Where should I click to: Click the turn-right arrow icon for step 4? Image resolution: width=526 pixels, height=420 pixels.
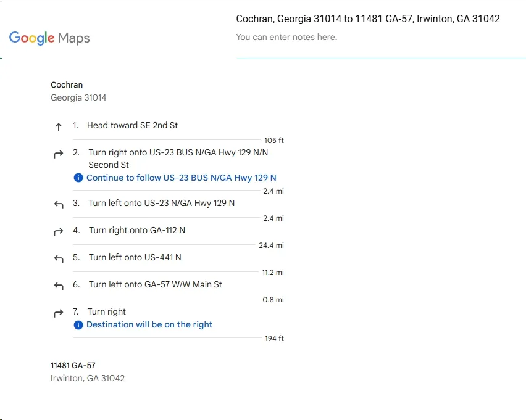(x=59, y=232)
